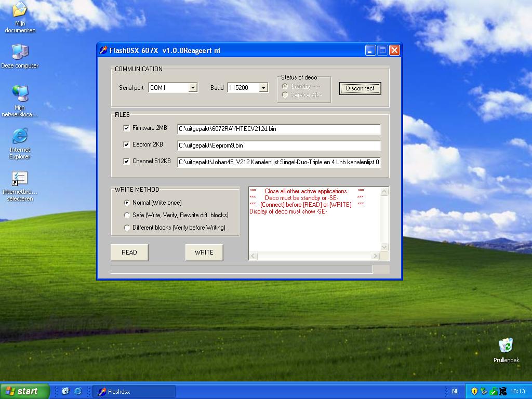Minimize the FlashDSX window
The height and width of the screenshot is (399, 532).
click(x=370, y=50)
